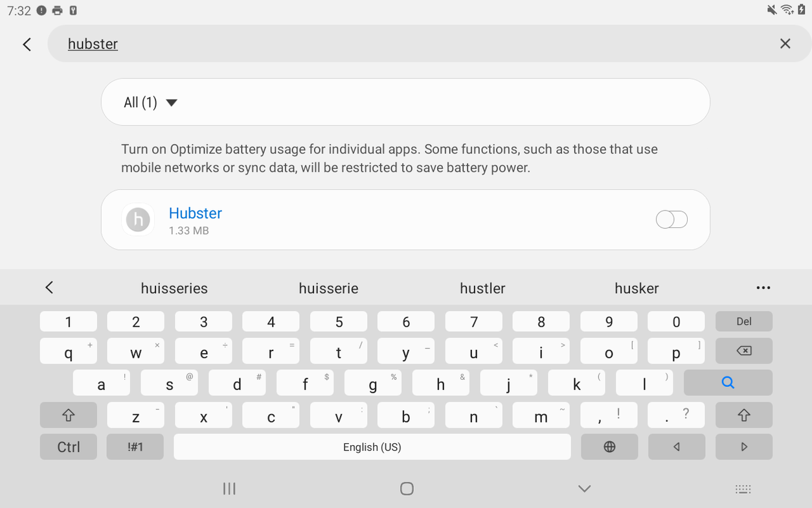The width and height of the screenshot is (812, 508).
Task: Hide keyboard with down chevron
Action: (584, 489)
